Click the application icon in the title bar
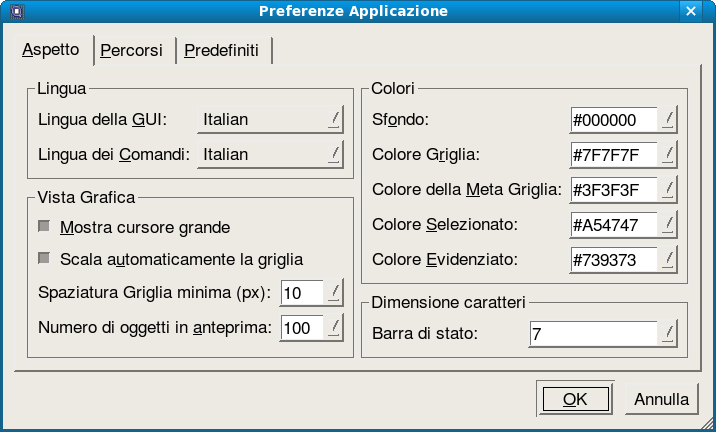 coord(16,11)
